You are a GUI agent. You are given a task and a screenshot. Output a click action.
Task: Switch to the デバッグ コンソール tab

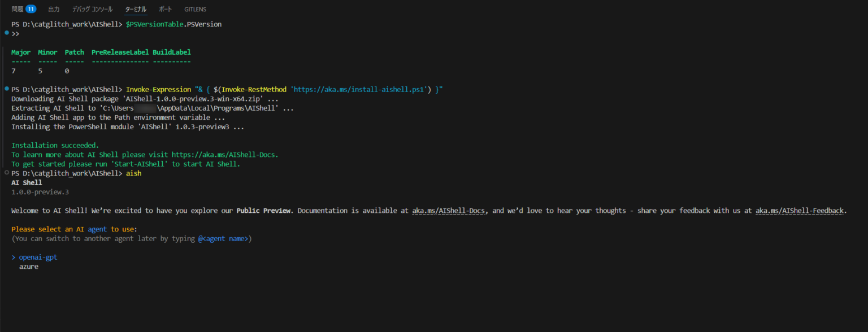92,9
